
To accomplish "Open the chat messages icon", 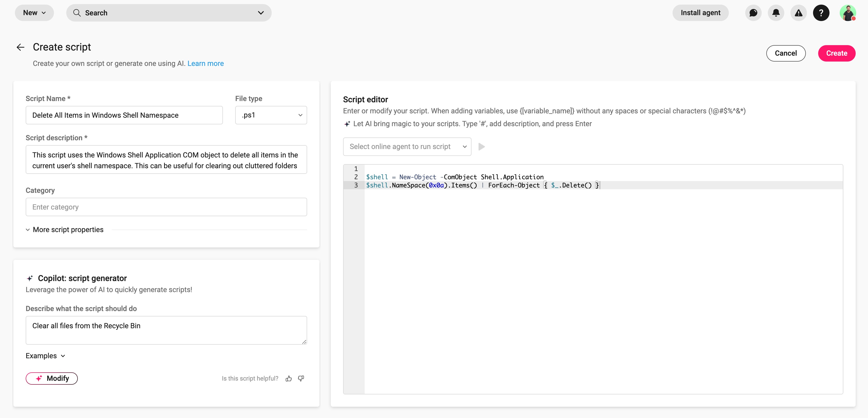I will [x=753, y=13].
